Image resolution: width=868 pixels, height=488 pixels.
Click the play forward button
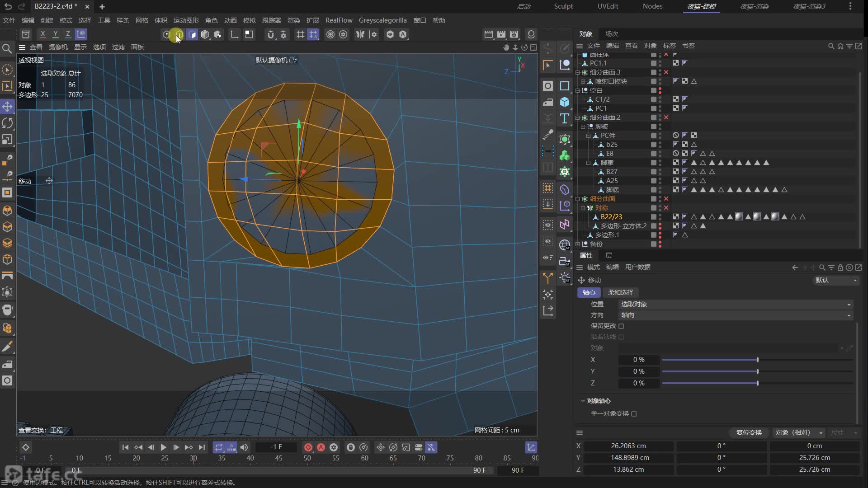(x=163, y=447)
